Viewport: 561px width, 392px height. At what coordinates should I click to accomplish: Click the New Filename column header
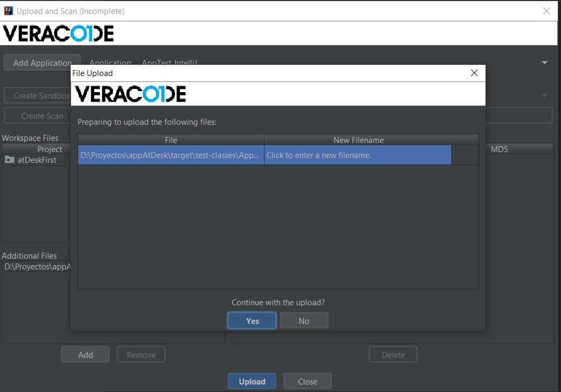359,140
